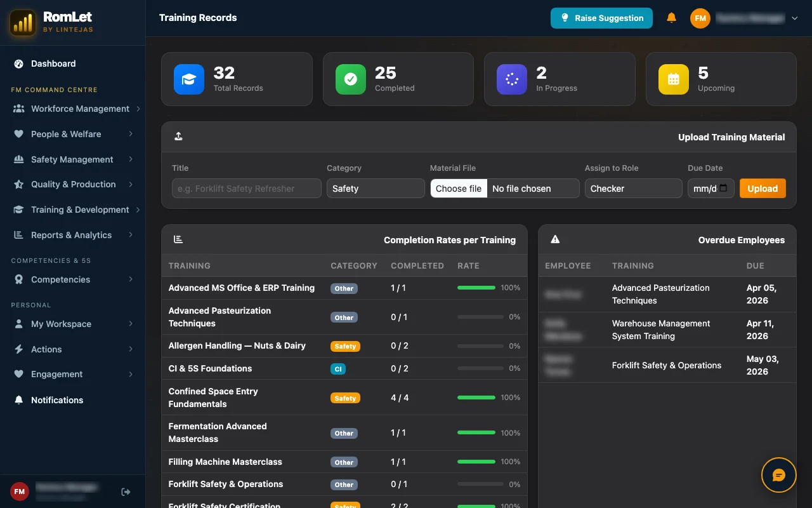The width and height of the screenshot is (812, 508).
Task: Expand Reports & Analytics in the sidebar
Action: click(73, 235)
